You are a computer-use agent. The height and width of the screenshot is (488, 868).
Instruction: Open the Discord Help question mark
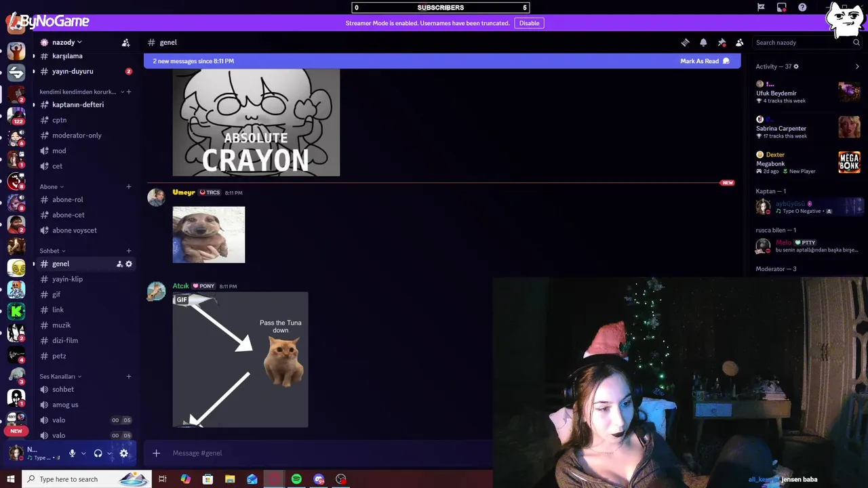pos(802,7)
